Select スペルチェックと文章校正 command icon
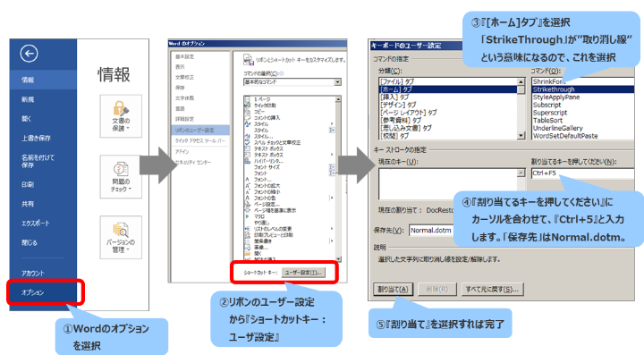Screen dimensions: 644x363 (x=247, y=142)
